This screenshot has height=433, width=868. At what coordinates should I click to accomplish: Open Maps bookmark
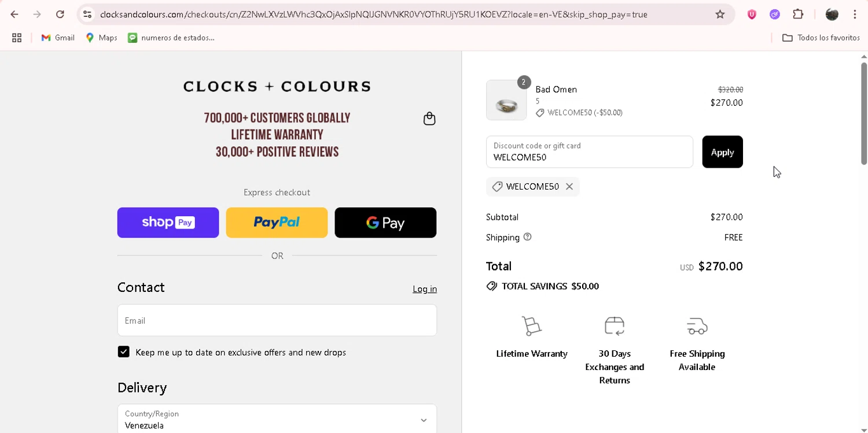(x=101, y=38)
